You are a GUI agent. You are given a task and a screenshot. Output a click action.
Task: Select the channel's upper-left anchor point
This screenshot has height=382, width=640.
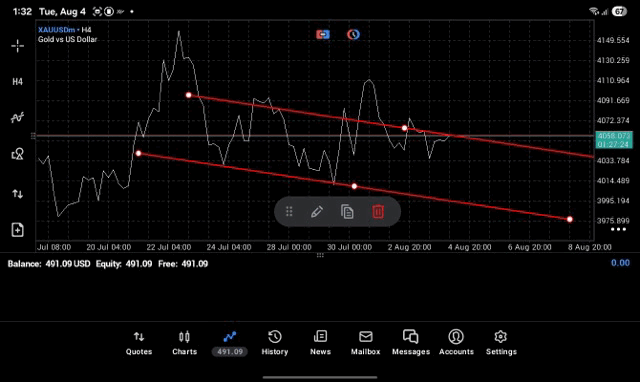coord(189,95)
